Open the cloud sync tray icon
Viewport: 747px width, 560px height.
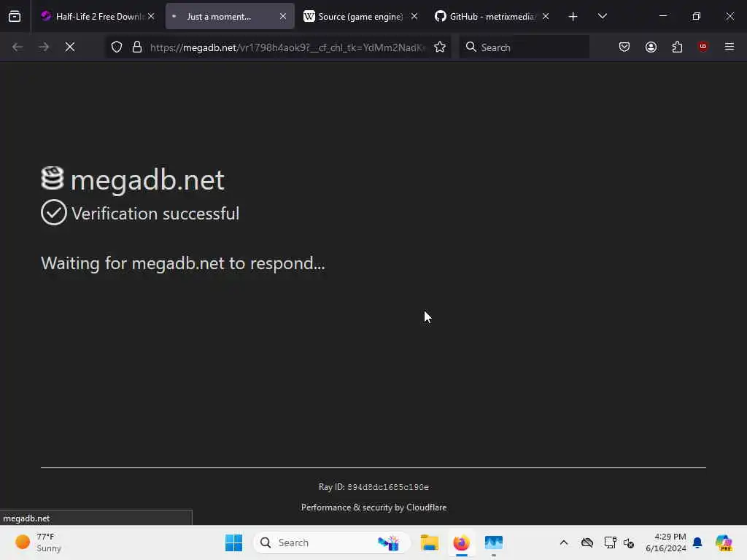point(587,542)
